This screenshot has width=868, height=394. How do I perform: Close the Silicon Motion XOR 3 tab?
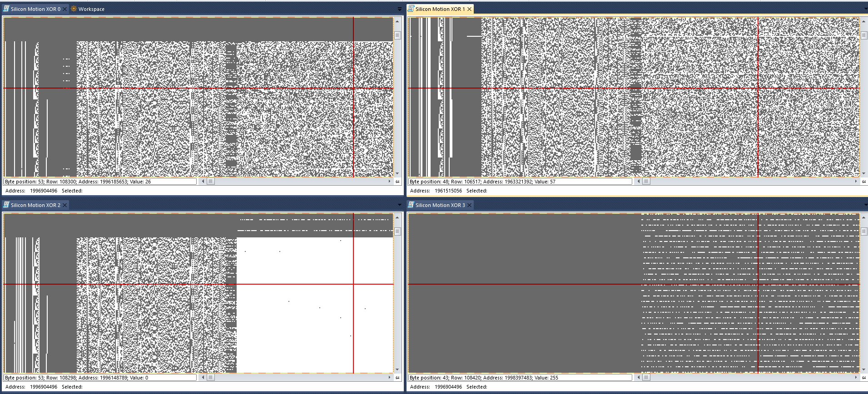470,205
